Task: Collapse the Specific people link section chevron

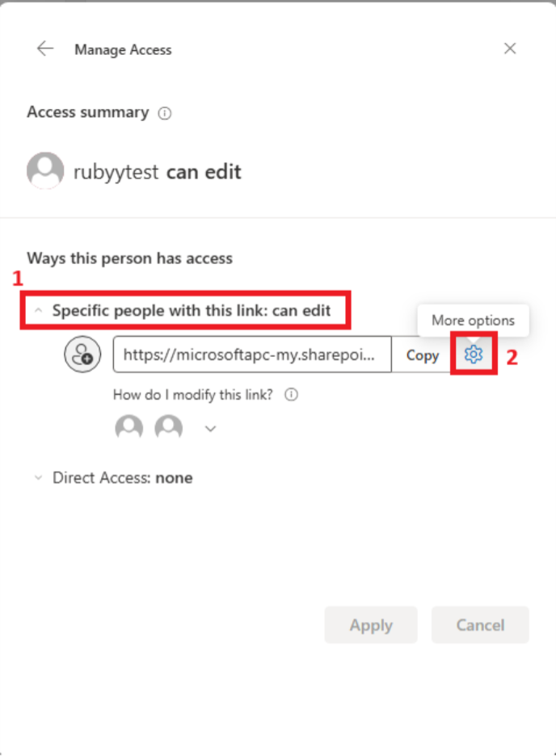Action: [39, 311]
